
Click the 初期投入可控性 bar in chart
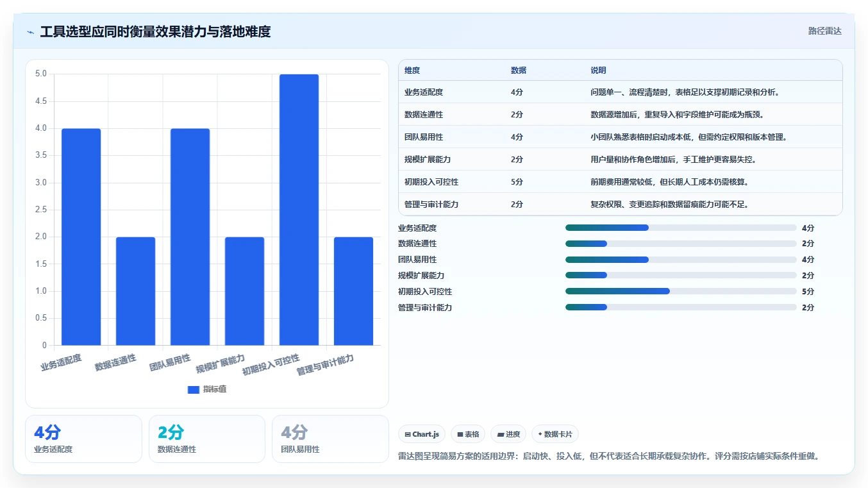299,210
